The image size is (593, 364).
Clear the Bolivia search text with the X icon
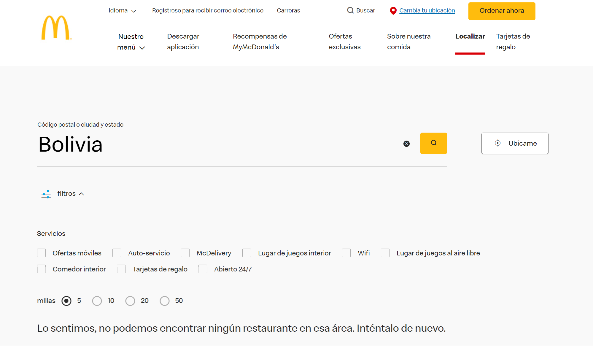tap(406, 144)
